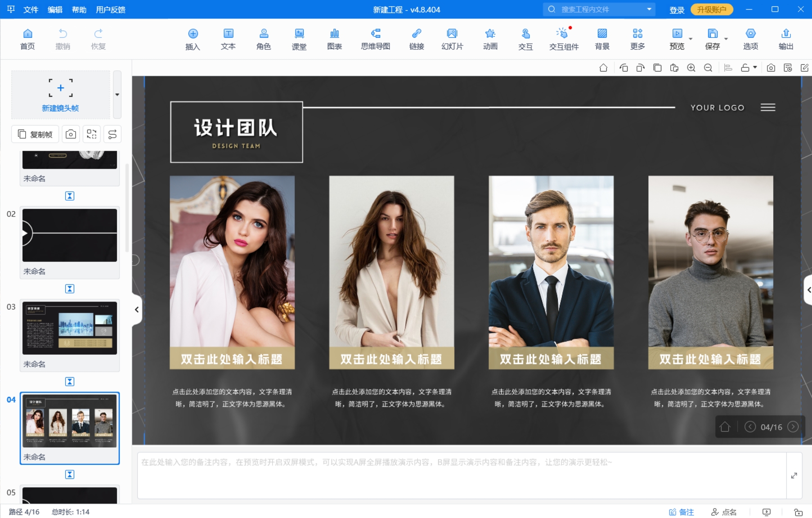Save the project with 保存
The width and height of the screenshot is (812, 518).
712,39
